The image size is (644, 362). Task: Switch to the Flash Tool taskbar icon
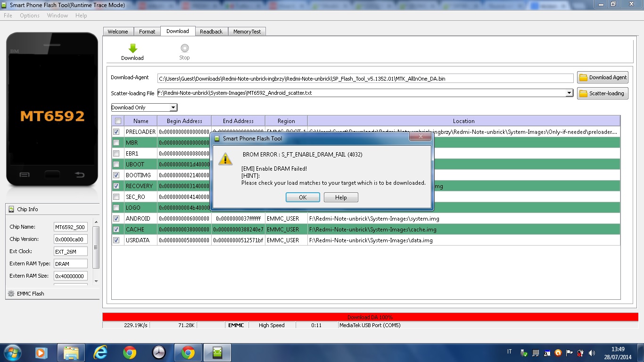[217, 353]
